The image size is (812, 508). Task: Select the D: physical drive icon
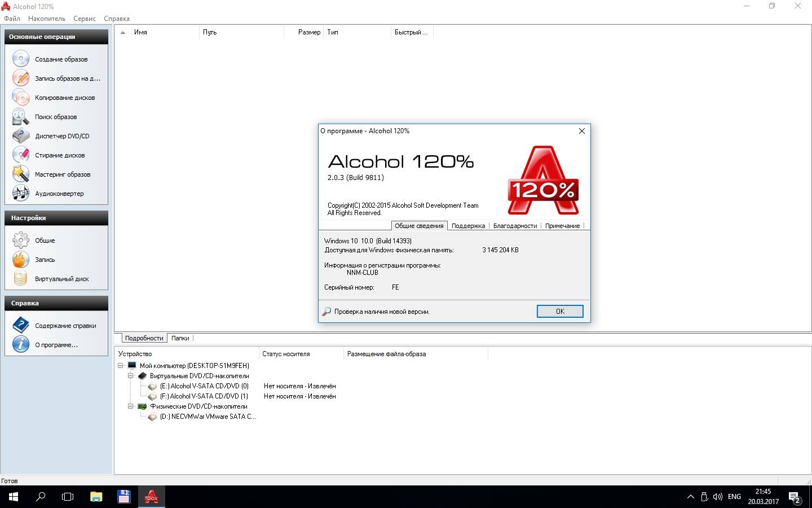coord(152,417)
